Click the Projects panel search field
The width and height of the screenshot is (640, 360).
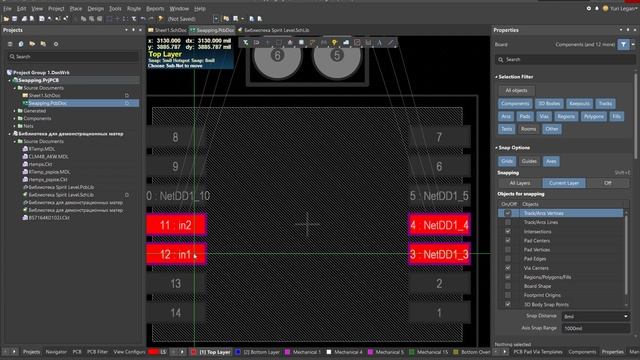pos(73,57)
